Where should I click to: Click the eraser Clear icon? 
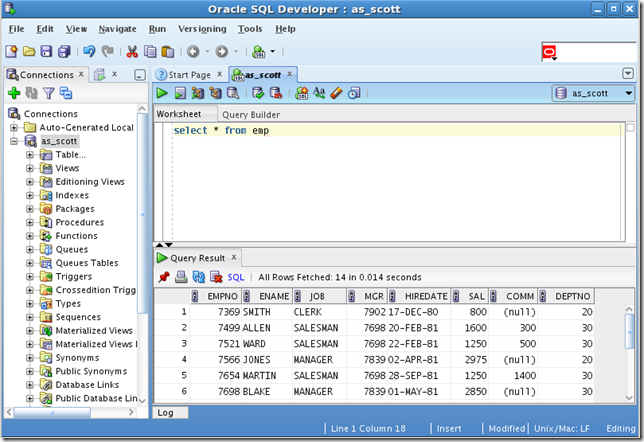[337, 93]
